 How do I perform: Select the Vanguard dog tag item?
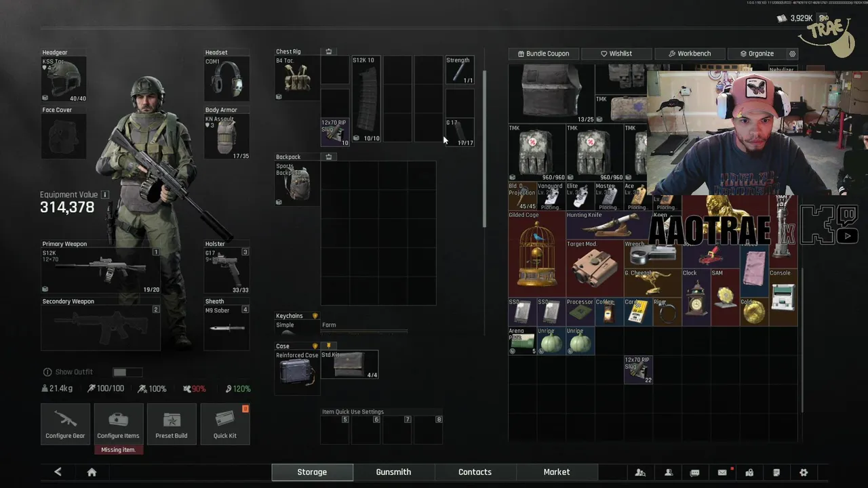click(551, 197)
